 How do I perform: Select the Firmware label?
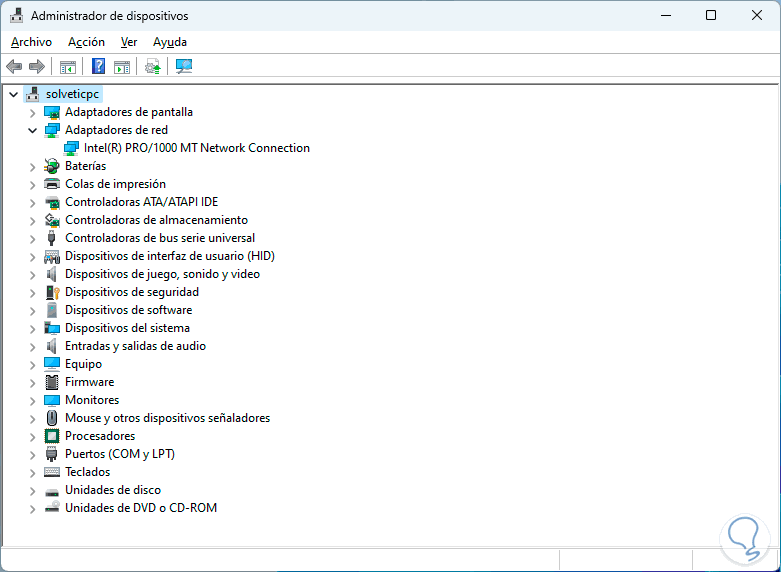point(90,382)
